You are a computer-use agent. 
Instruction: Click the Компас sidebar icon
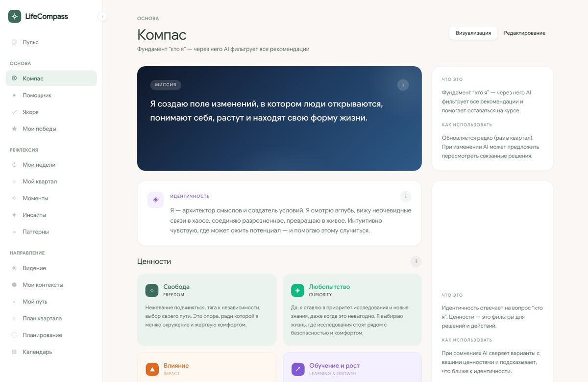14,78
